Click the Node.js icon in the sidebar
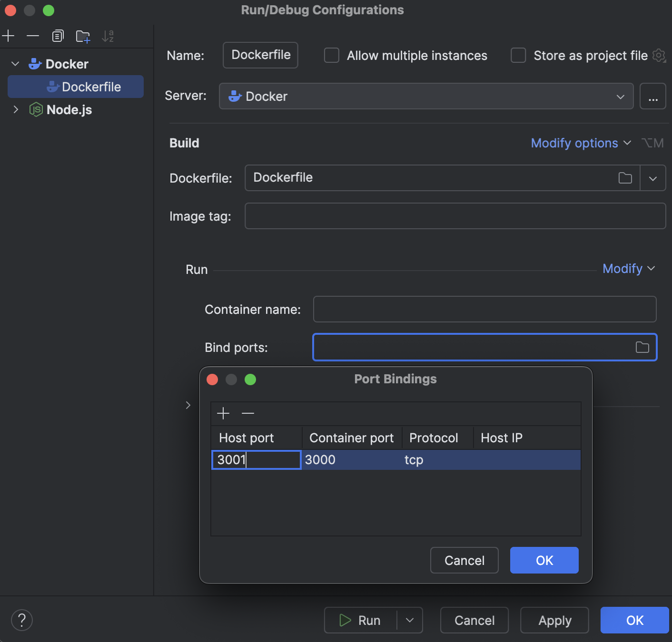Screen dimensions: 672x642 [36, 110]
